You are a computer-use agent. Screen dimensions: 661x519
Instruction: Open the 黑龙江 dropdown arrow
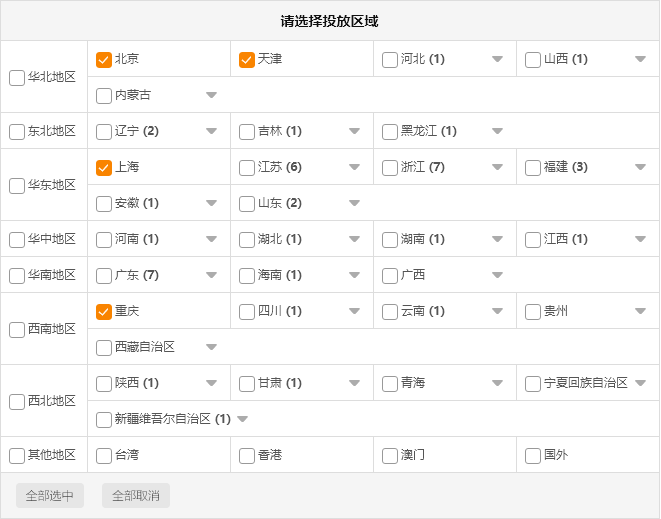[497, 131]
